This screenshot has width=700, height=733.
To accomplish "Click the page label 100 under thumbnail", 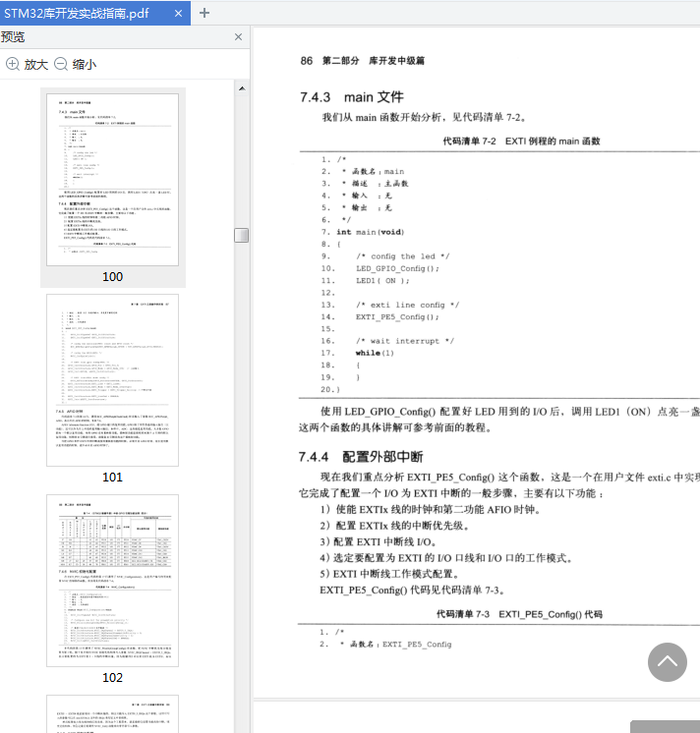I will [113, 277].
